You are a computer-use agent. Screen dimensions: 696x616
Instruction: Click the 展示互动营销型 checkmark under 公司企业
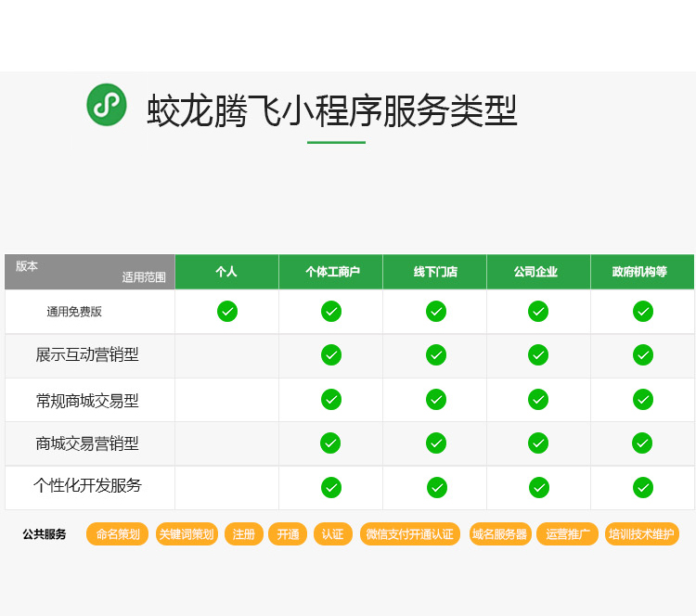coord(538,354)
